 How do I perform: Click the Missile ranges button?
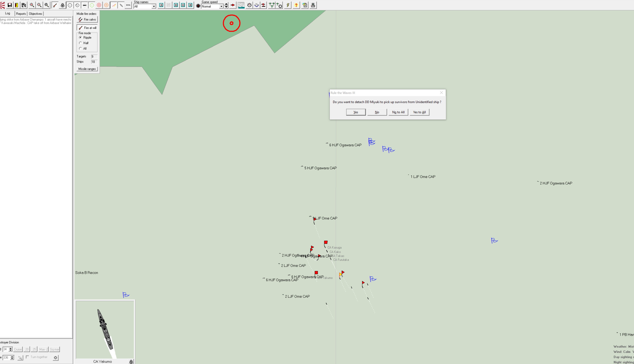click(87, 69)
